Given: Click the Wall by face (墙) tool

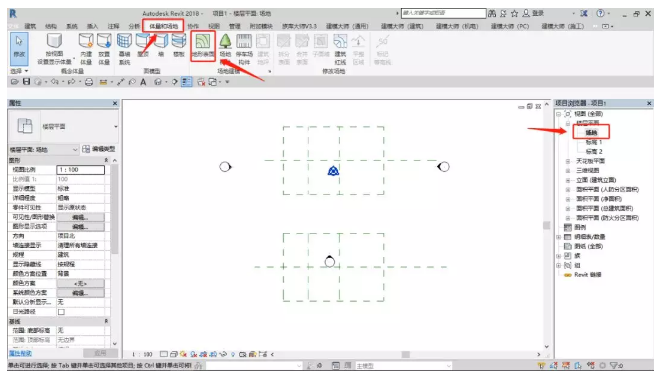Looking at the screenshot, I should 161,45.
